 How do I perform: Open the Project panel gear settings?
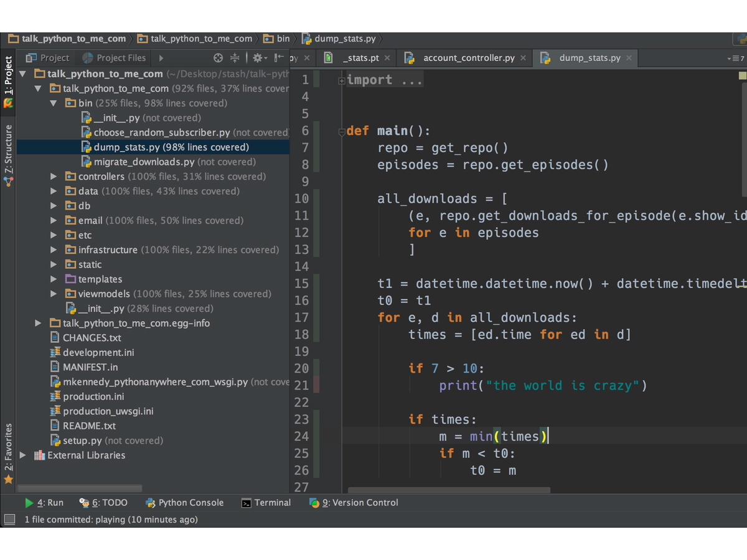point(258,58)
